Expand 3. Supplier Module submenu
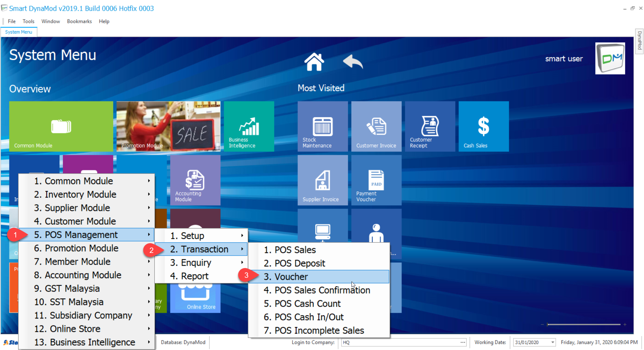The height and width of the screenshot is (350, 644). click(87, 208)
